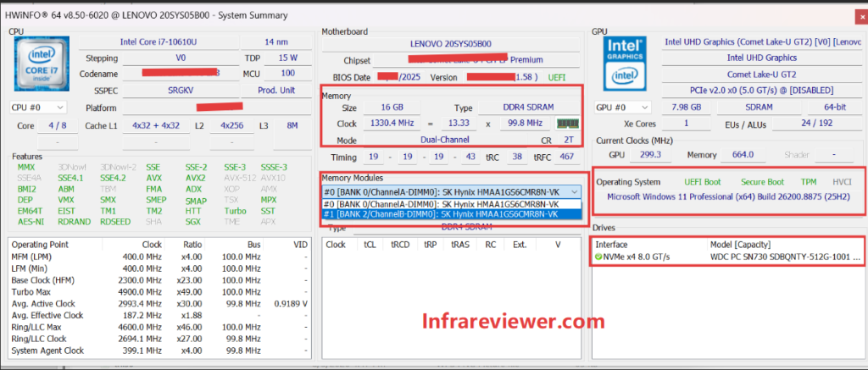Click the PCIe v2.0 x0 DISABLED field
This screenshot has height=370, width=868.
pos(762,90)
